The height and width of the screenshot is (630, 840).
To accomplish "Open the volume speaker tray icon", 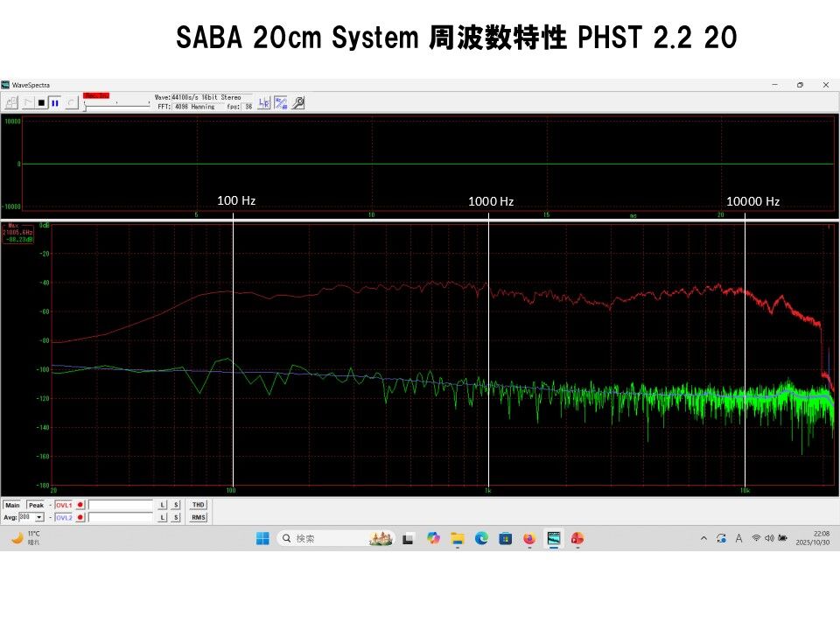I will pos(769,538).
